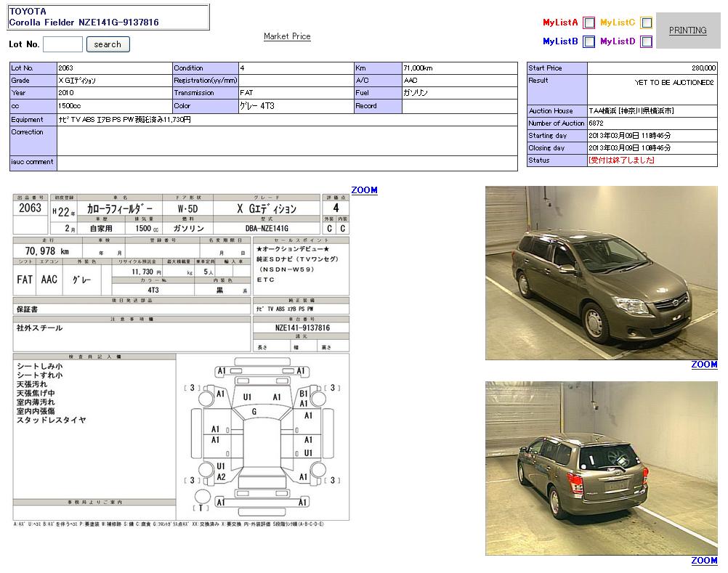Click the PRINTING link
Viewport: 728px width, 573px height.
coord(687,31)
